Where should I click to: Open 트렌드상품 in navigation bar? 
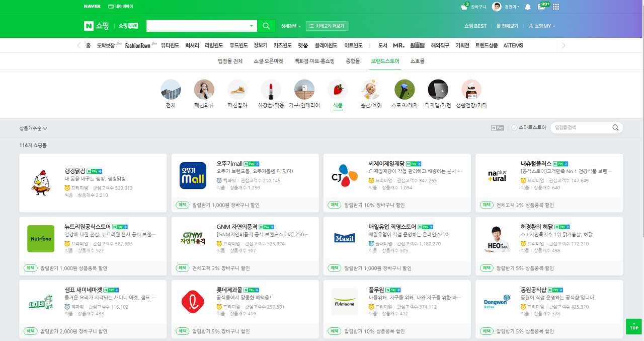coord(487,45)
